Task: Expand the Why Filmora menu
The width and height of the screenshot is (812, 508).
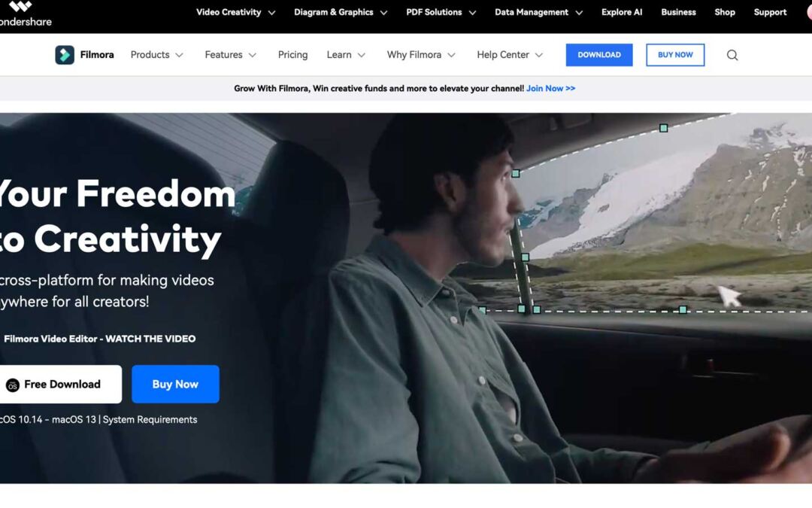Action: (x=421, y=55)
